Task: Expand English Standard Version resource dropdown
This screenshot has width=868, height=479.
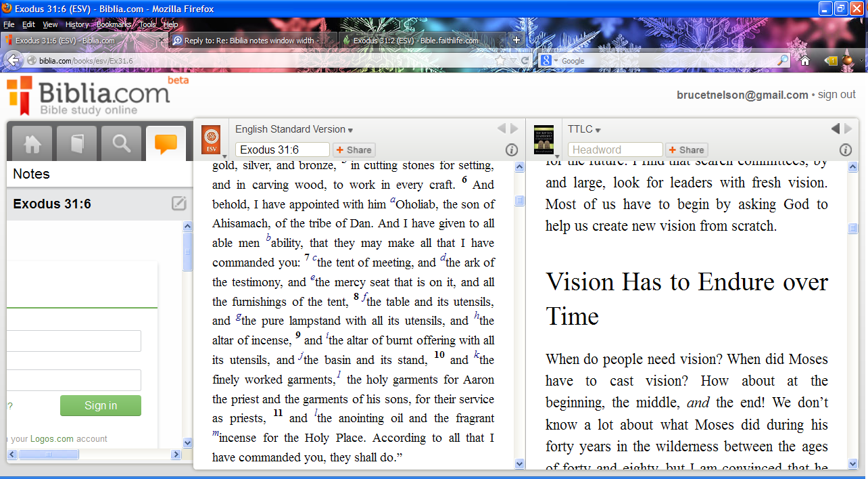Action: 350,130
